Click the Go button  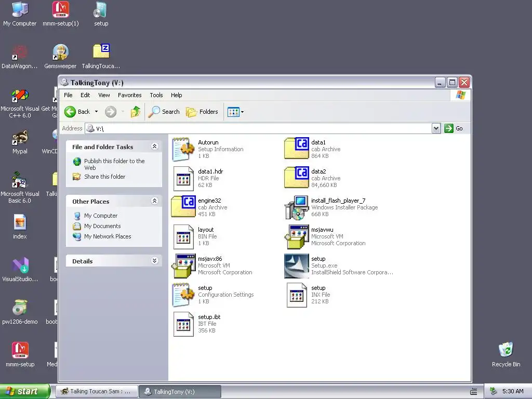[454, 128]
